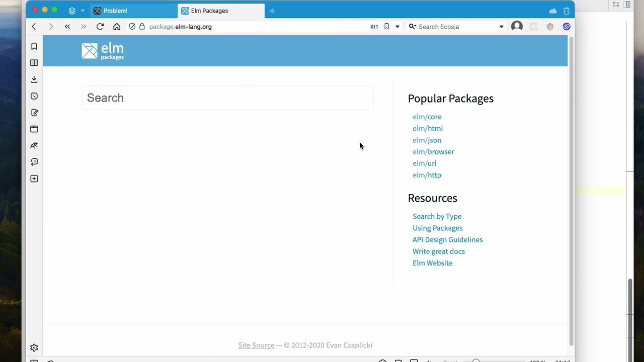Open the Window panel icon

coord(34,129)
